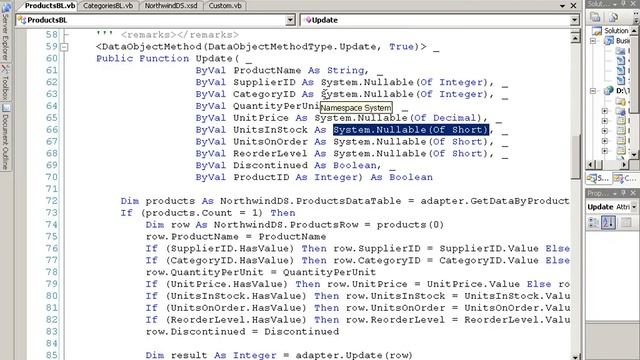
Task: Switch to the NorthwindDS.xsd tab
Action: point(171,6)
